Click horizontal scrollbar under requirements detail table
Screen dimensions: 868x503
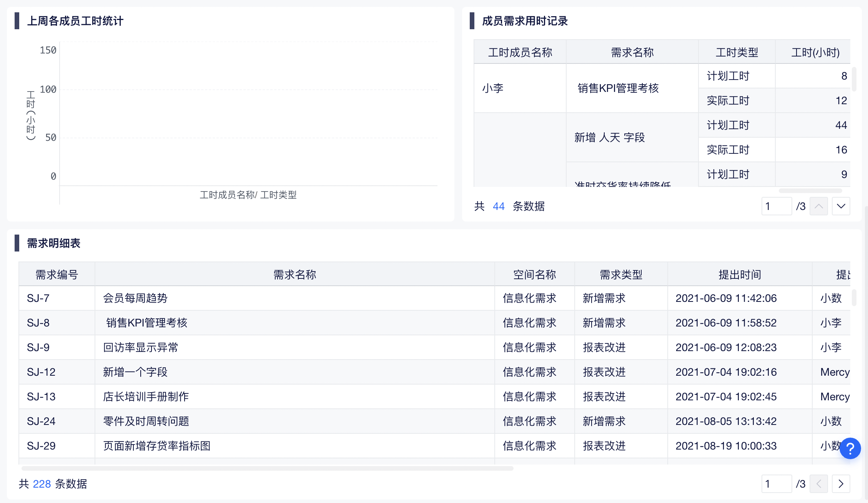pos(267,468)
